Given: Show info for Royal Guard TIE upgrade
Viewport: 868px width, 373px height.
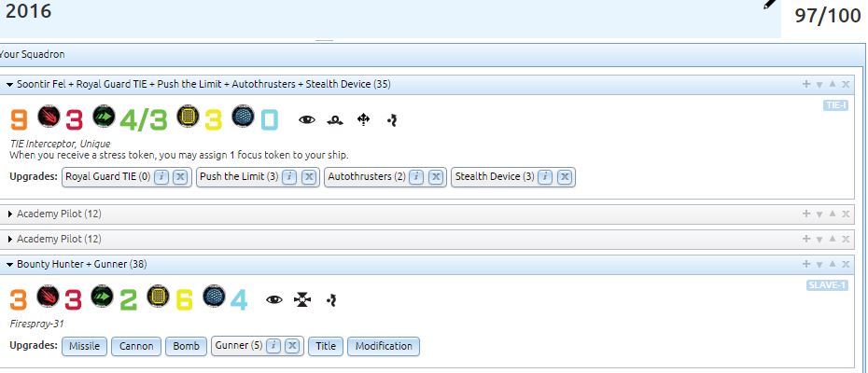Looking at the screenshot, I should click(161, 176).
